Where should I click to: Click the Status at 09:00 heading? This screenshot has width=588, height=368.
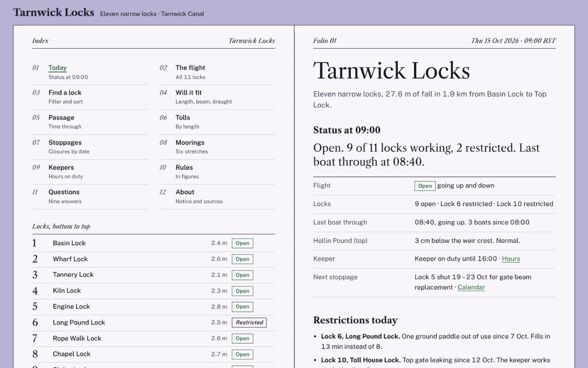click(347, 130)
